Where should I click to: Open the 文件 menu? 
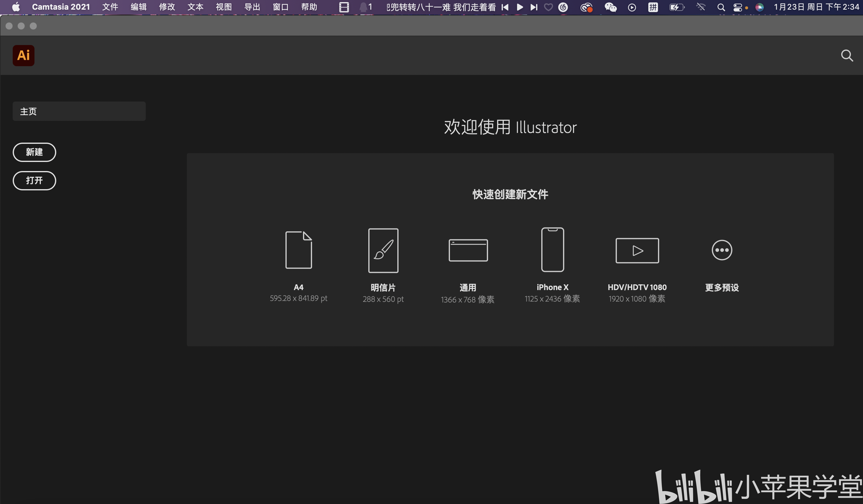coord(110,7)
